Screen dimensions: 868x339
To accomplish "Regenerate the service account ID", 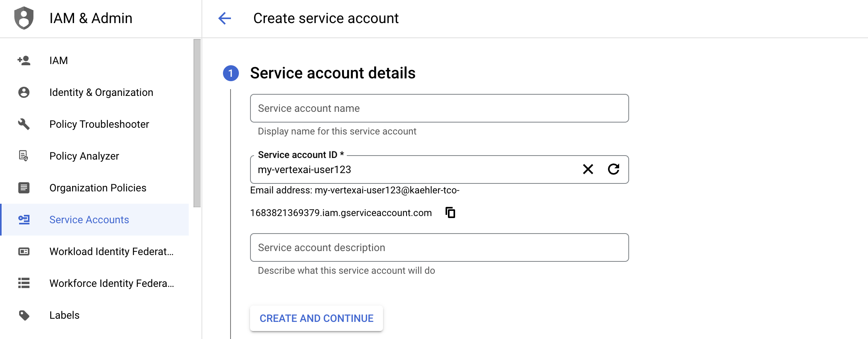I will (x=614, y=169).
